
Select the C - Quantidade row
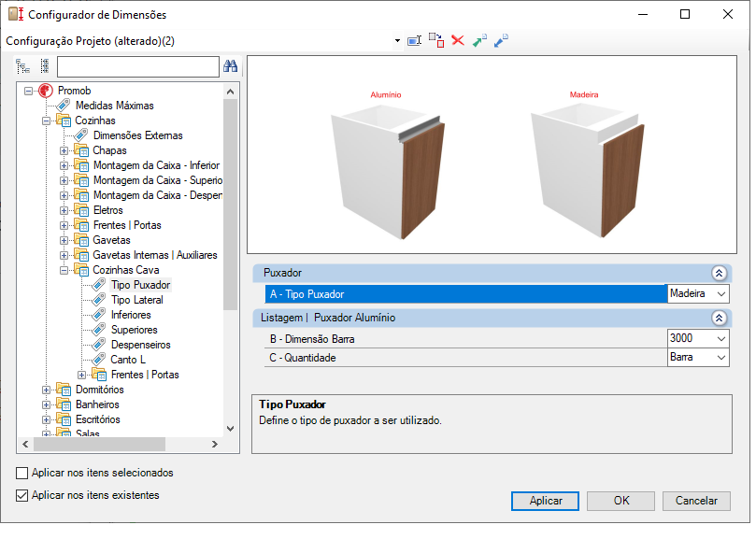[x=465, y=358]
